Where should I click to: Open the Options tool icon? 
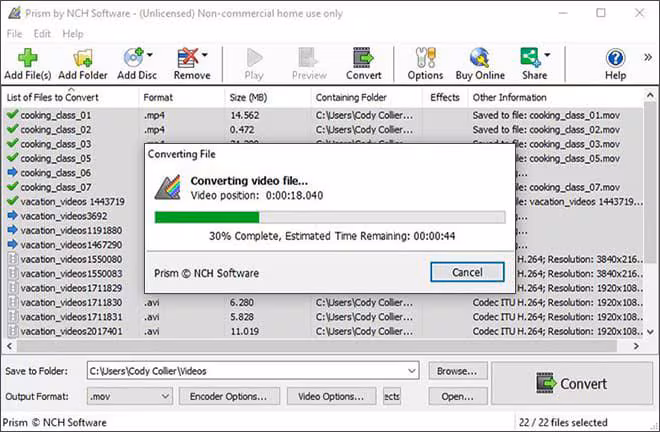(425, 58)
